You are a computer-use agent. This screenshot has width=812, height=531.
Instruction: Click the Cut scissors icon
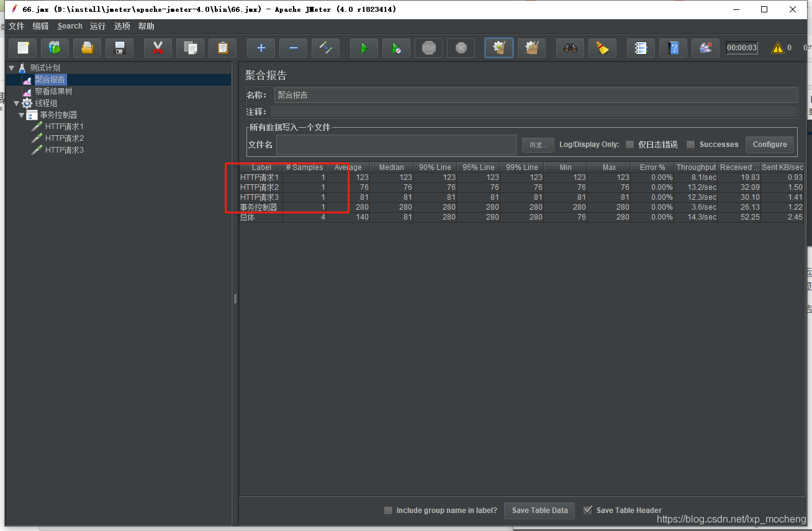(158, 48)
